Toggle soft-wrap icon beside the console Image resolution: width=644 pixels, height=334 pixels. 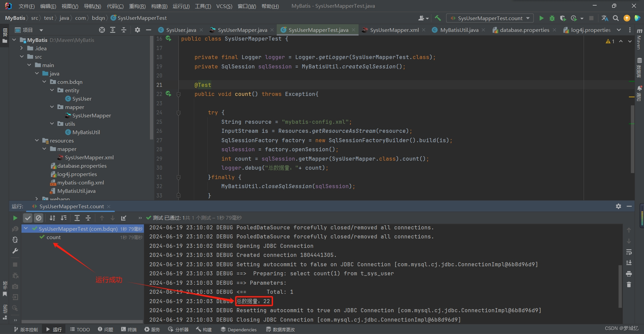[629, 252]
